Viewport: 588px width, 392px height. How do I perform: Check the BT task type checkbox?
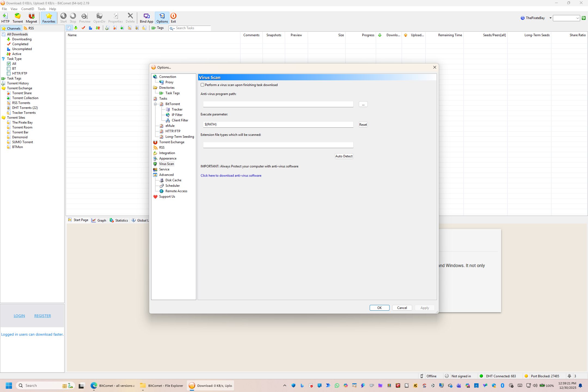9,69
